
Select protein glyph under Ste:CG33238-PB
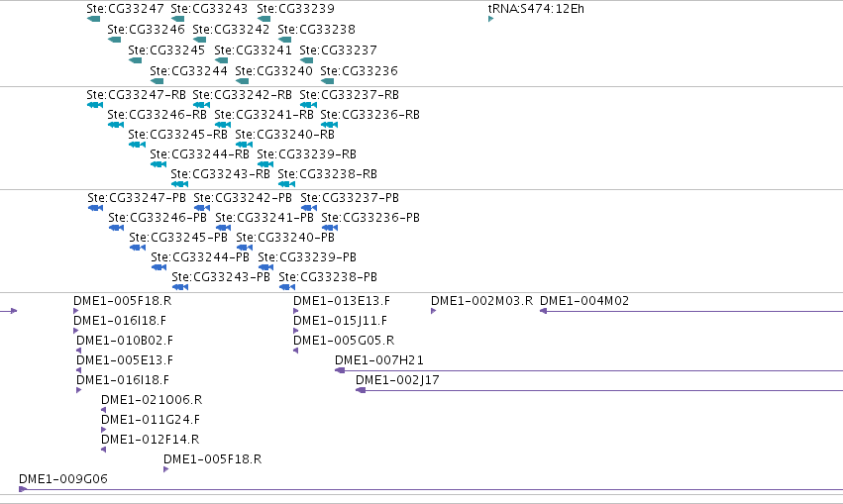pos(287,287)
